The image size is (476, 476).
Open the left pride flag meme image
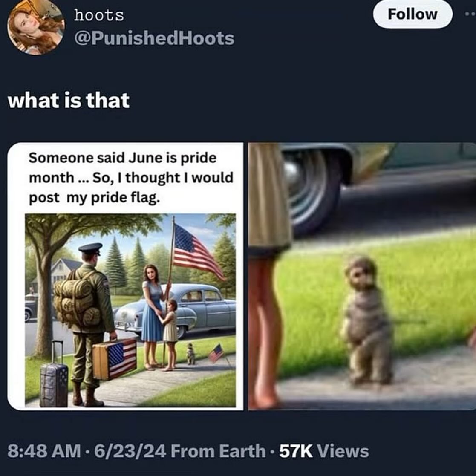pyautogui.click(x=125, y=276)
